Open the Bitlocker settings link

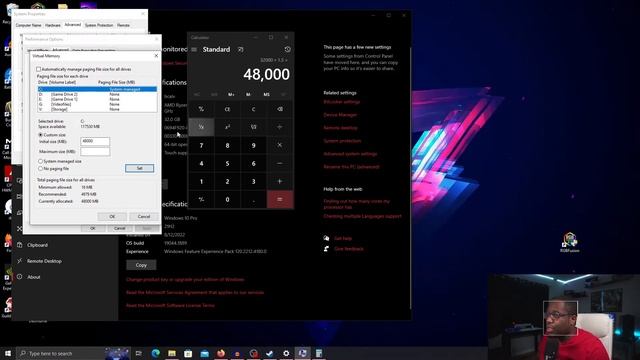[x=342, y=102]
